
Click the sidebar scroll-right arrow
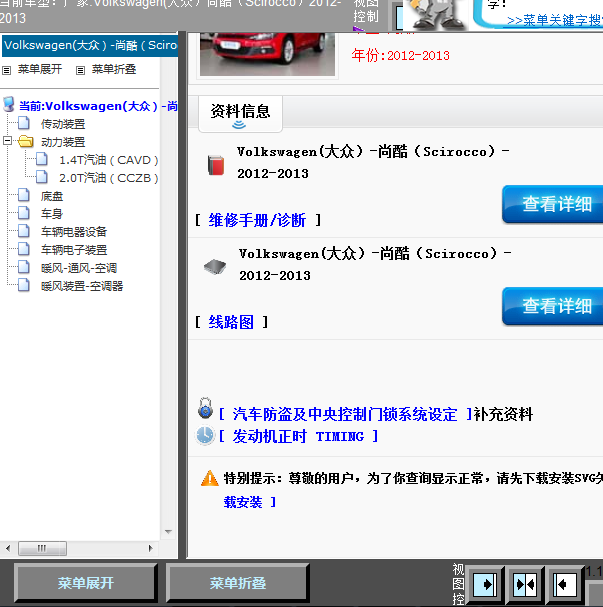coord(151,548)
